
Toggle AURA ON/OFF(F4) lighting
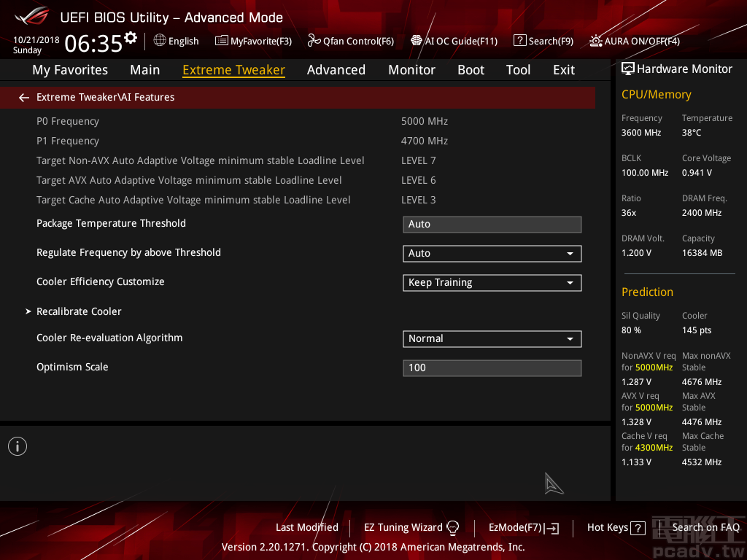634,41
